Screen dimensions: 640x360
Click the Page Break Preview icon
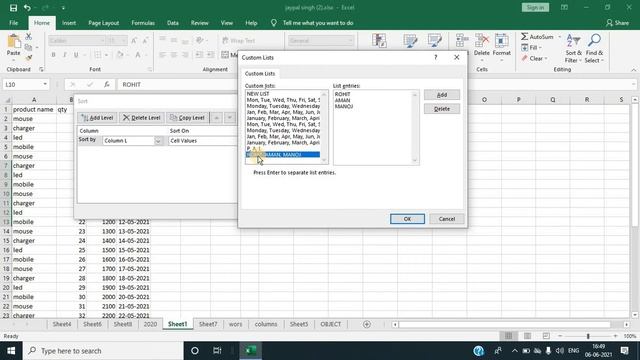point(546,336)
